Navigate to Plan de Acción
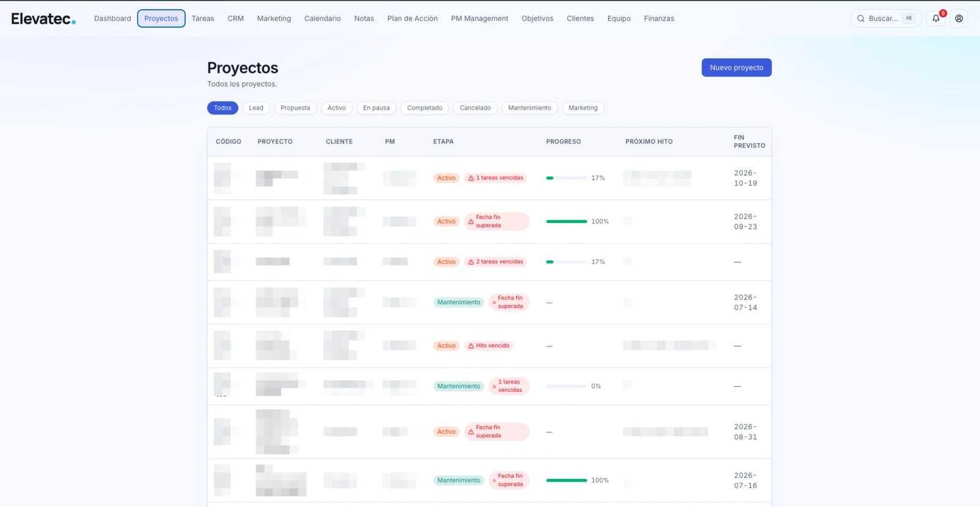Image resolution: width=980 pixels, height=507 pixels. (412, 18)
